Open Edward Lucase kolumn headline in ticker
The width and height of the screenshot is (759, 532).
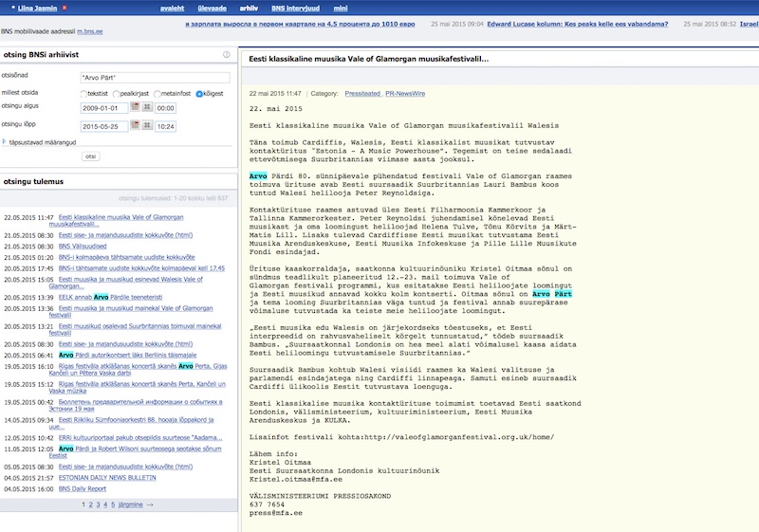pos(578,24)
